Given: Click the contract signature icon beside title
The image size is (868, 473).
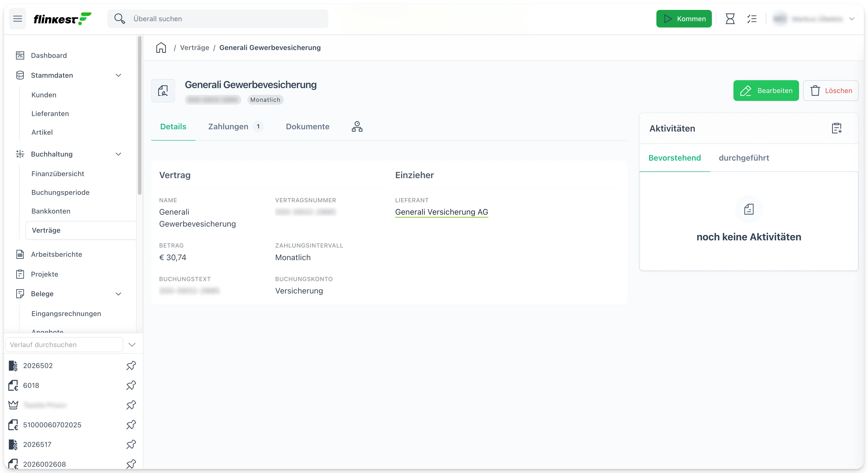Looking at the screenshot, I should click(163, 91).
